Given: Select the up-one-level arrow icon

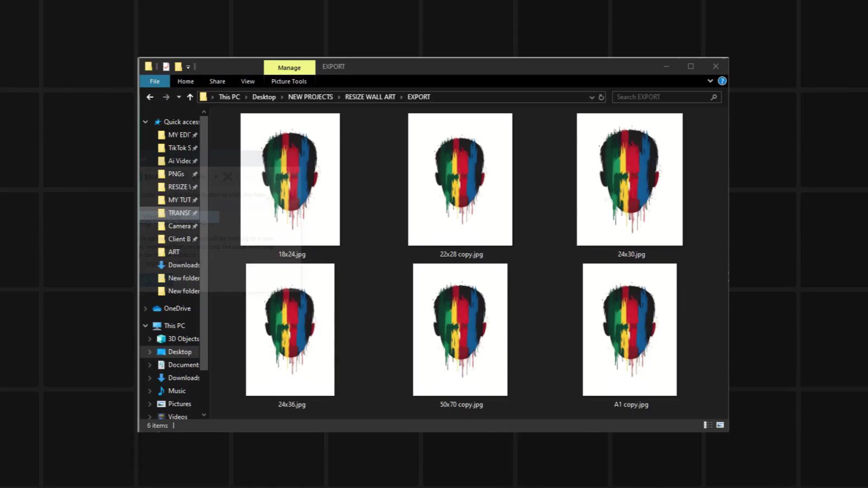Looking at the screenshot, I should click(190, 97).
